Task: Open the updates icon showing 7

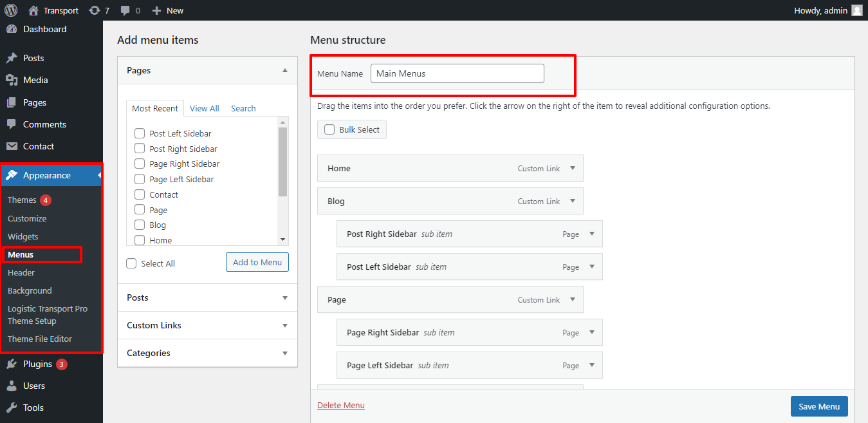Action: [x=95, y=10]
